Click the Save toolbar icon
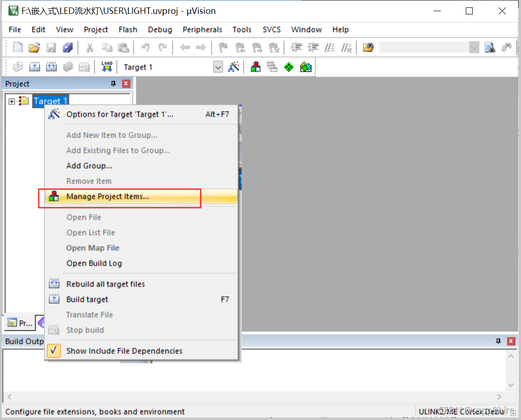Screen dimensions: 521x420 (51, 47)
